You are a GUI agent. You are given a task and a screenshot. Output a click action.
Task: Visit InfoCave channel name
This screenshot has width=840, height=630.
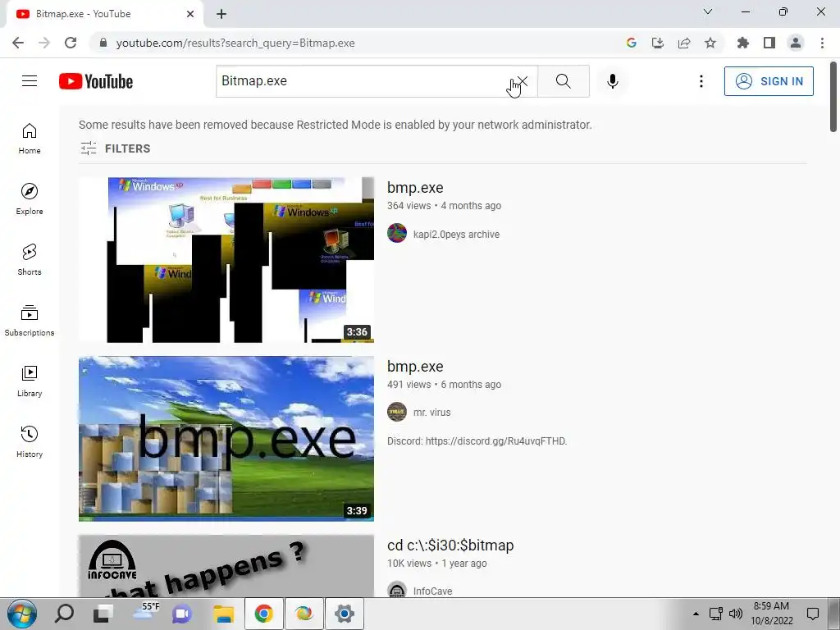[433, 591]
